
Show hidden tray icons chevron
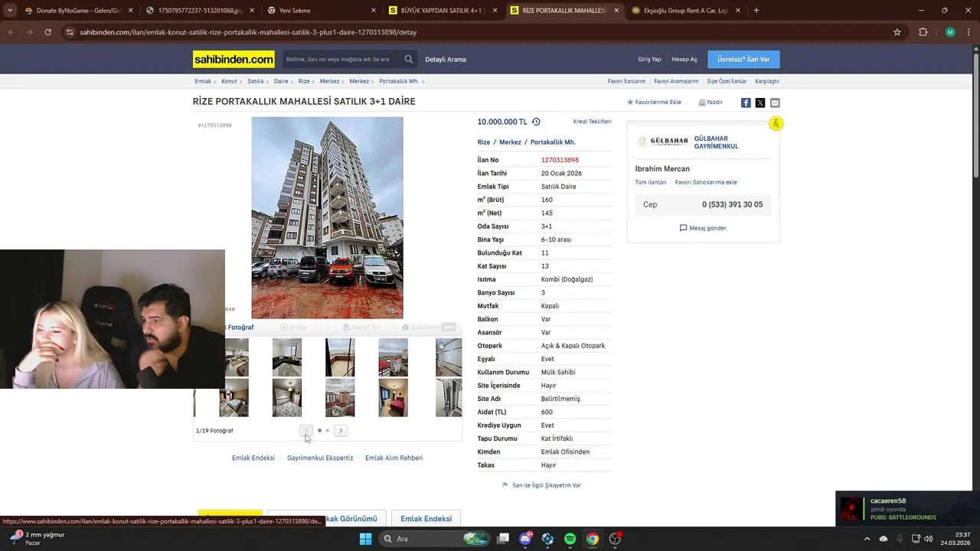pos(867,539)
